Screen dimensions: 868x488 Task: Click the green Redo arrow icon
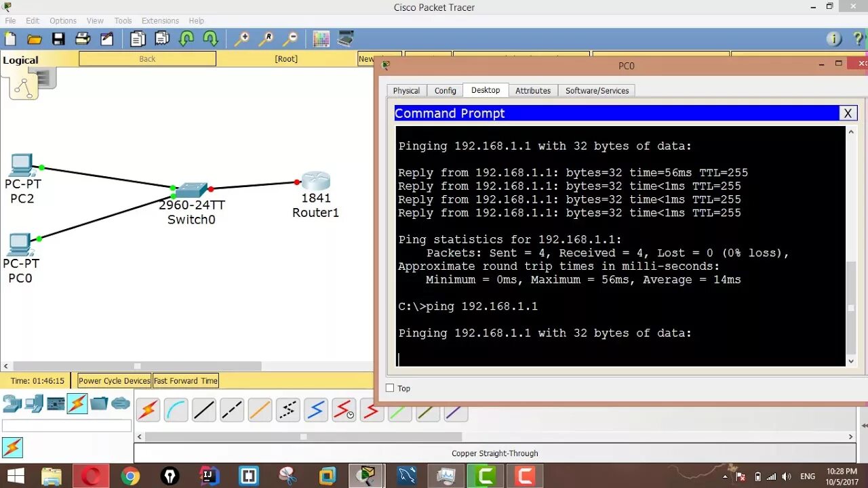tap(210, 39)
